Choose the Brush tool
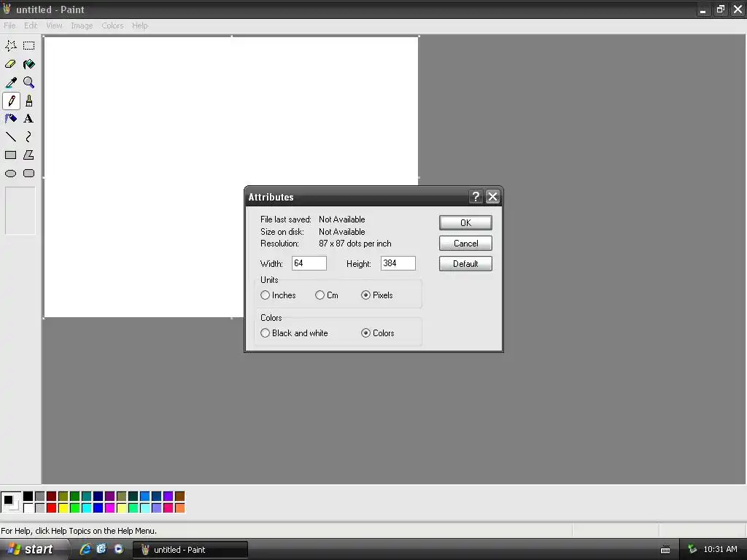747x560 pixels. 29,101
